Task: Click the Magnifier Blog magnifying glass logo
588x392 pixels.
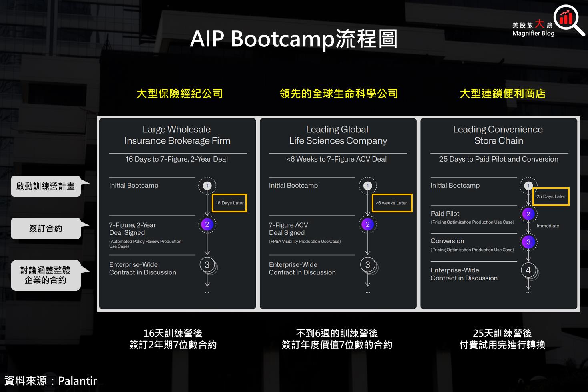Action: [x=568, y=20]
